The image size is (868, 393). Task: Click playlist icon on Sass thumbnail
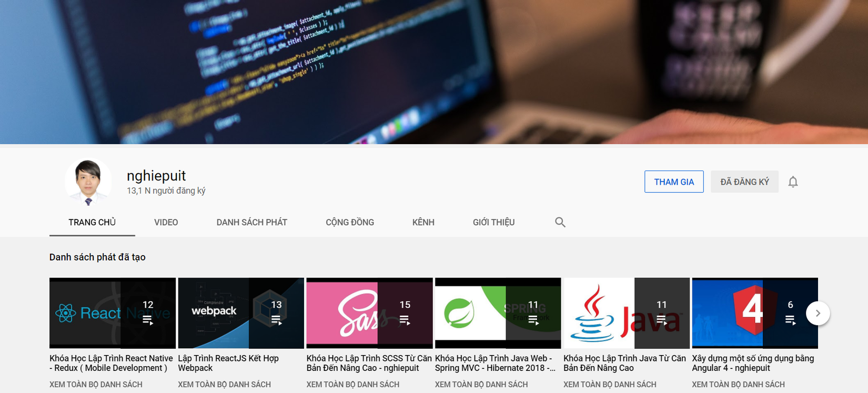coord(405,320)
